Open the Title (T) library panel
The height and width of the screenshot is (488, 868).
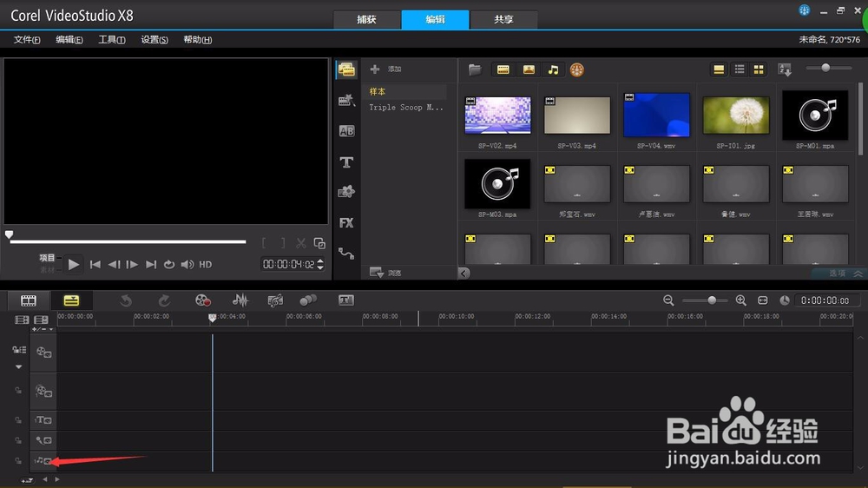tap(346, 162)
